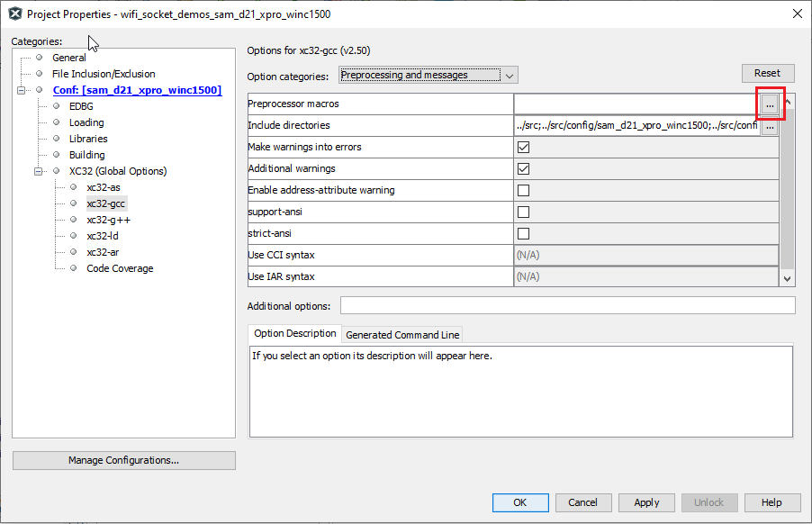Switch to the Generated Command Line tab
Viewport: 812px width, 524px height.
pos(401,334)
